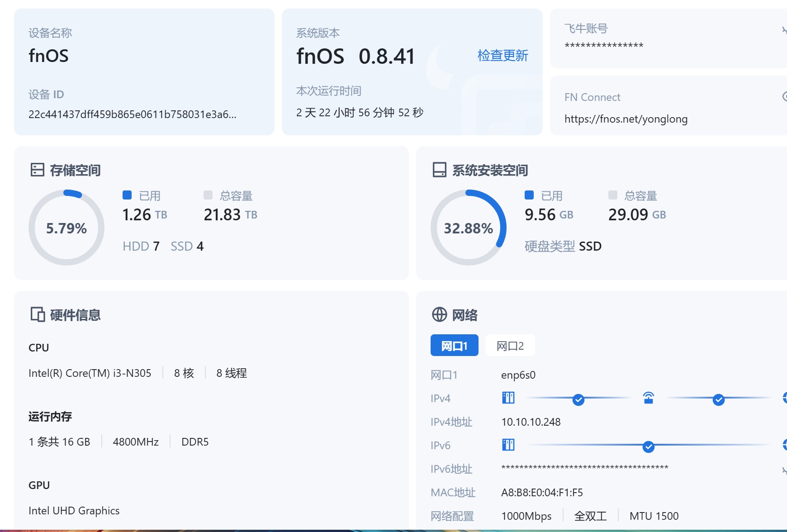Click the 1000Mbps link speed
The width and height of the screenshot is (787, 532).
(526, 516)
